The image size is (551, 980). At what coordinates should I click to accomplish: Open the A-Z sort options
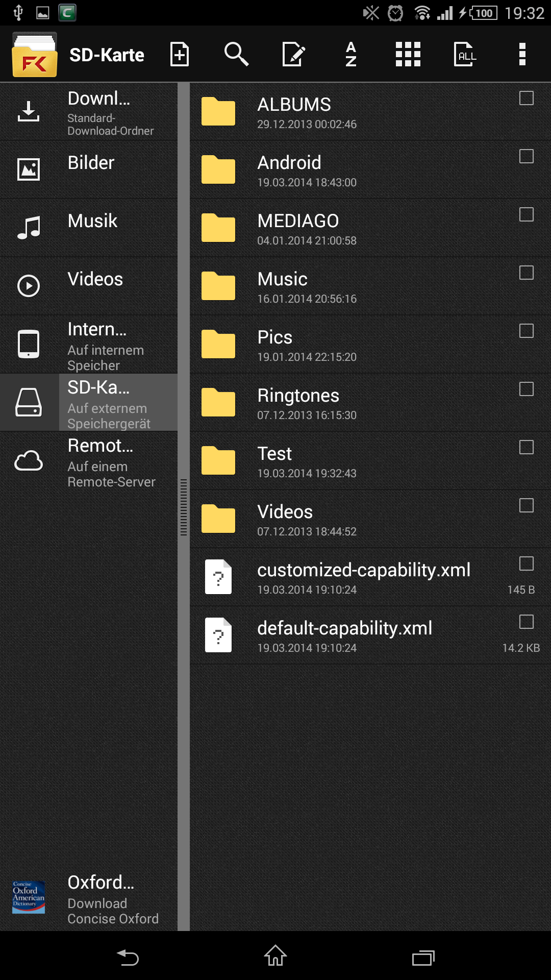coord(351,54)
